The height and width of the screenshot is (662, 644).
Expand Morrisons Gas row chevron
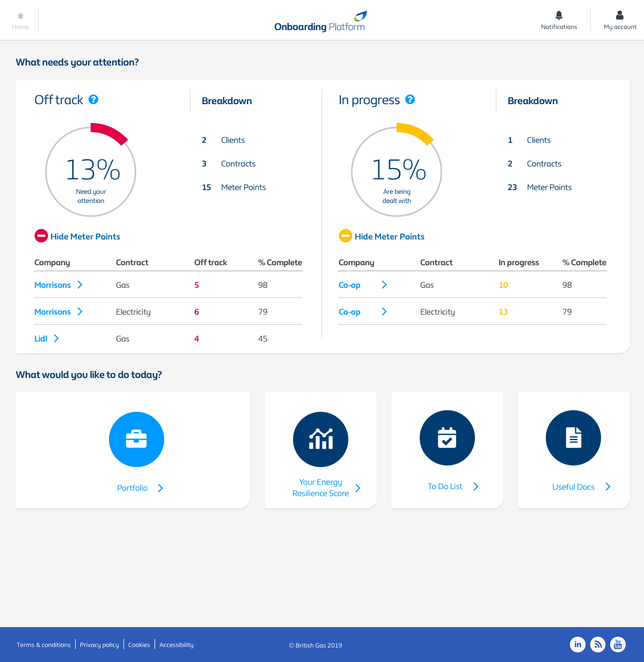(x=80, y=285)
